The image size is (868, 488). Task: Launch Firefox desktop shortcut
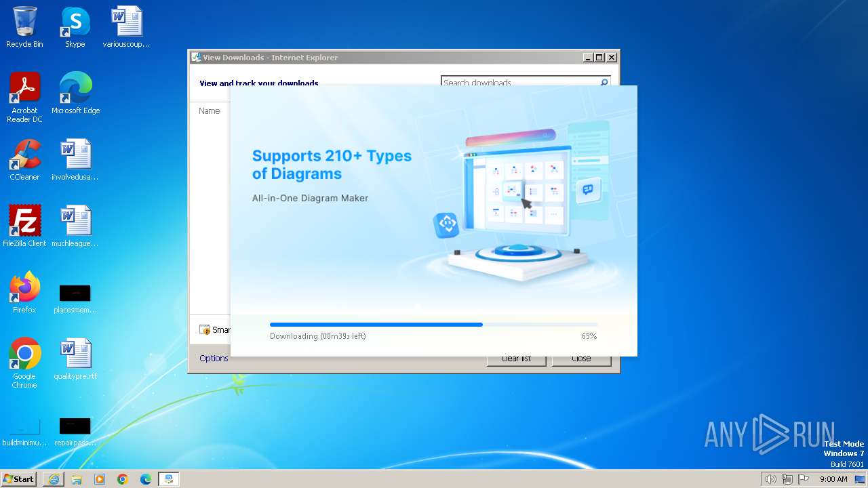tap(24, 293)
